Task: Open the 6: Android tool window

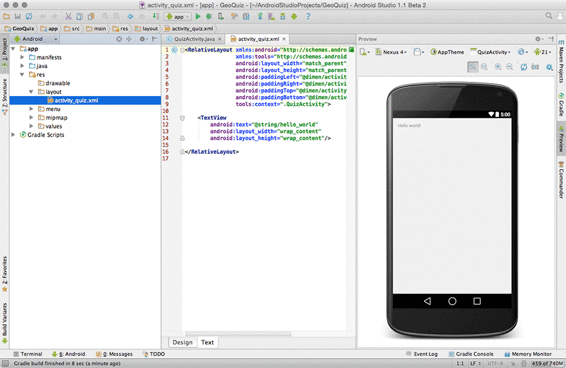Action: coord(69,354)
